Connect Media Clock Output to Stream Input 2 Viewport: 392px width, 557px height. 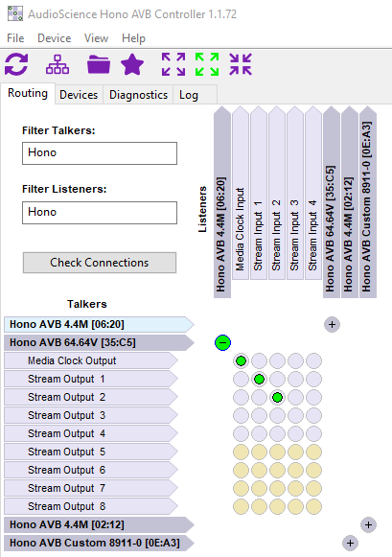click(x=277, y=360)
